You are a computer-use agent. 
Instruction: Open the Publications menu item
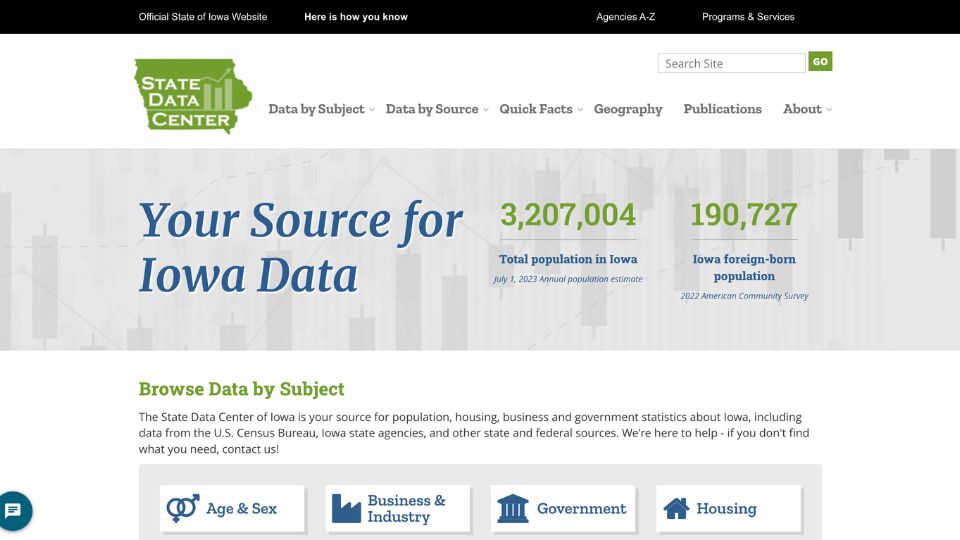(722, 109)
